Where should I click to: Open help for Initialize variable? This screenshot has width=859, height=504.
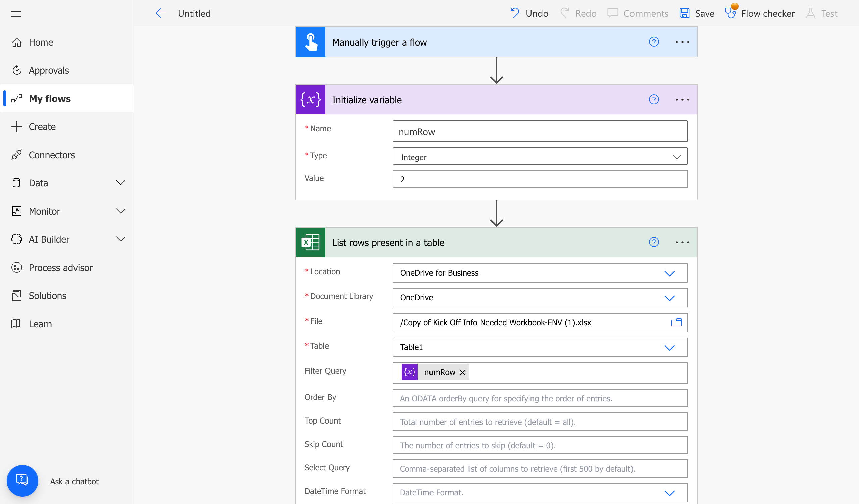(654, 100)
